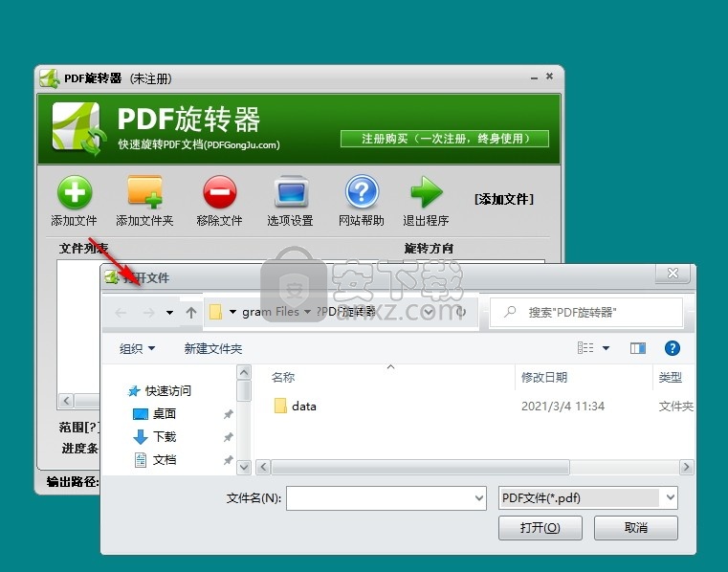The height and width of the screenshot is (572, 728).
Task: Click the register purchase banner button
Action: coord(444,139)
